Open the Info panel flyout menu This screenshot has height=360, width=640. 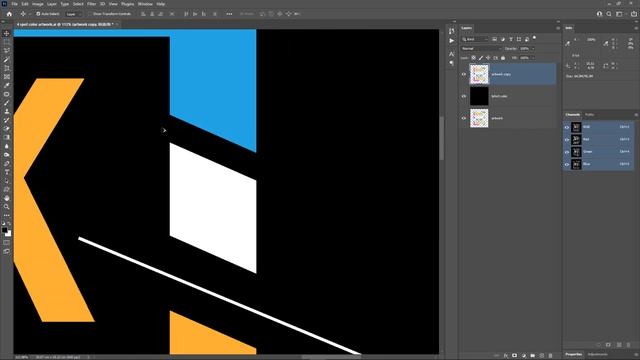click(x=636, y=28)
